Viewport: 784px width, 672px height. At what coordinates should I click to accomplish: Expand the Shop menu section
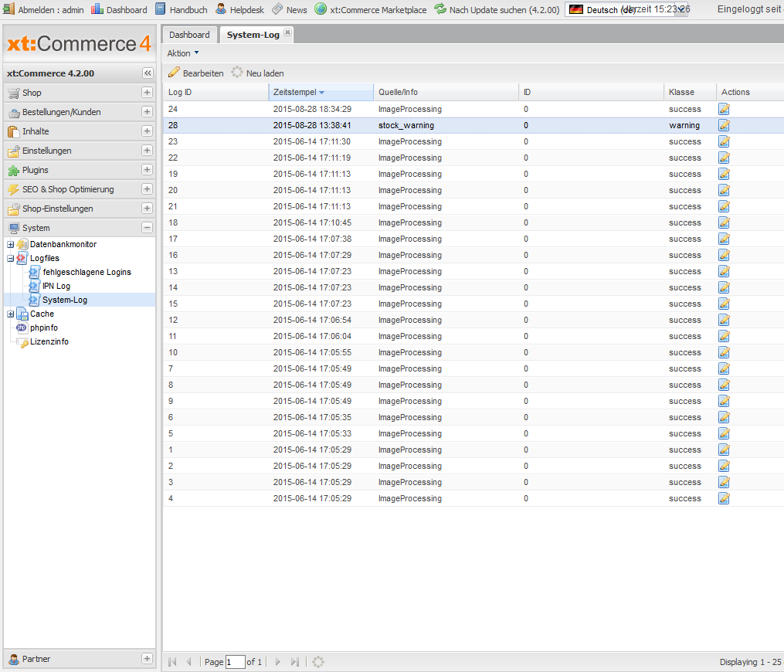pyautogui.click(x=147, y=93)
